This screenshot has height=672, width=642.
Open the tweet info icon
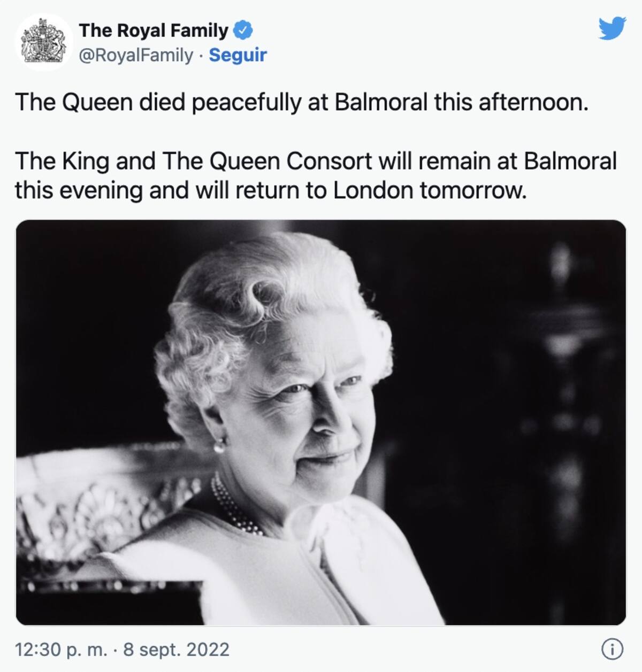(x=612, y=649)
